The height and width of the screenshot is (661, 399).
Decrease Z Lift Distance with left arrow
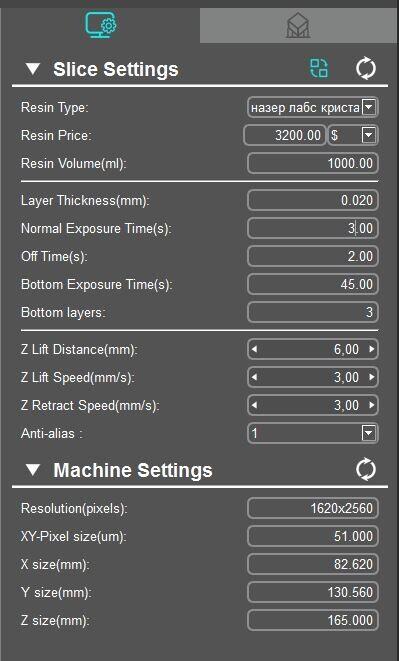(254, 349)
